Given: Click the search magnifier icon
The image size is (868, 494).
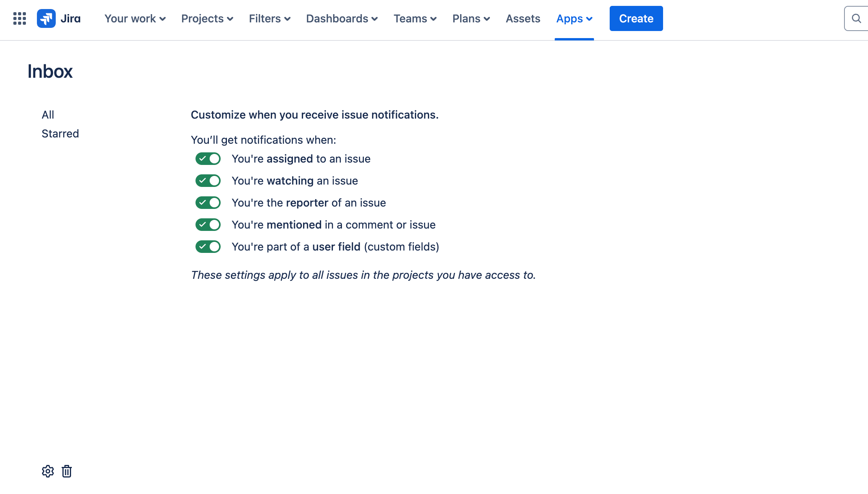Looking at the screenshot, I should [856, 18].
